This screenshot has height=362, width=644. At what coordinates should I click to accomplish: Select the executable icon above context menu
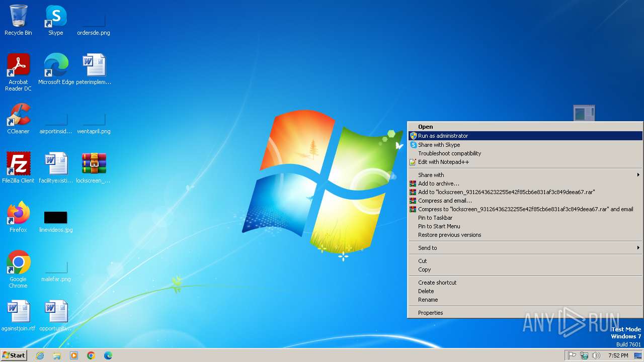click(x=584, y=113)
